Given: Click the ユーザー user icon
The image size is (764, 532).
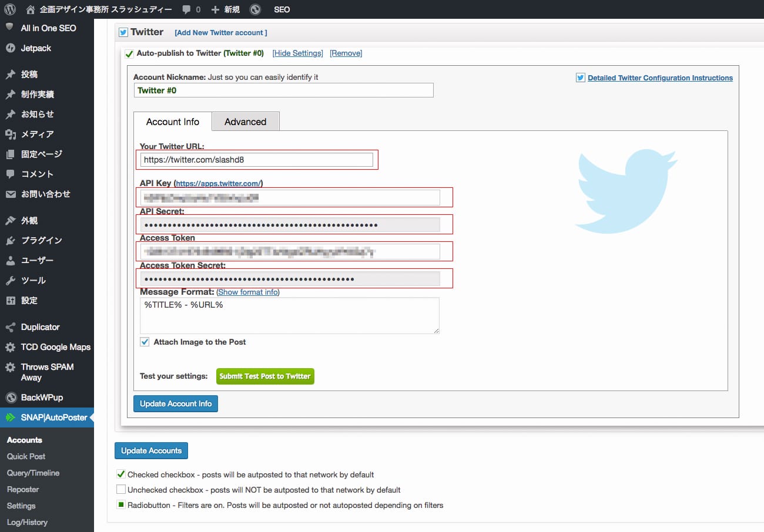Looking at the screenshot, I should (10, 261).
